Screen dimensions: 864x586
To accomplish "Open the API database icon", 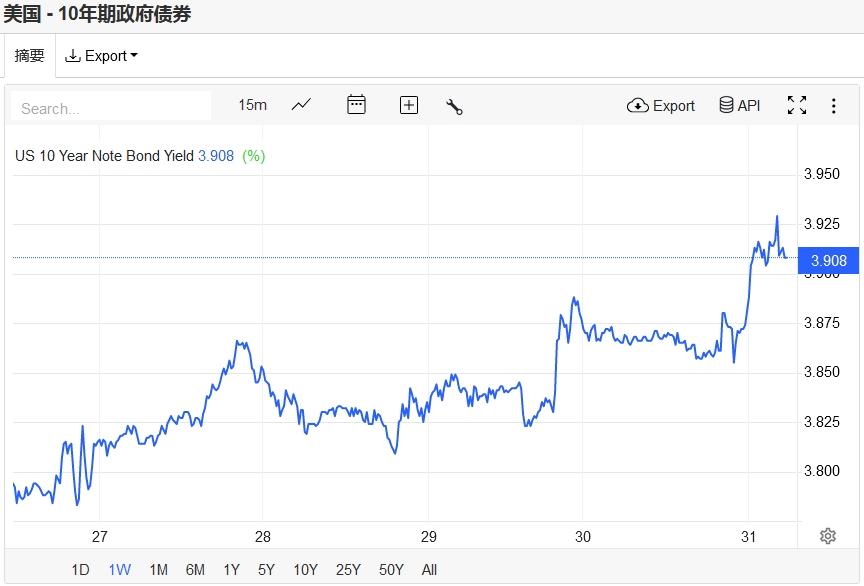I will pyautogui.click(x=740, y=105).
